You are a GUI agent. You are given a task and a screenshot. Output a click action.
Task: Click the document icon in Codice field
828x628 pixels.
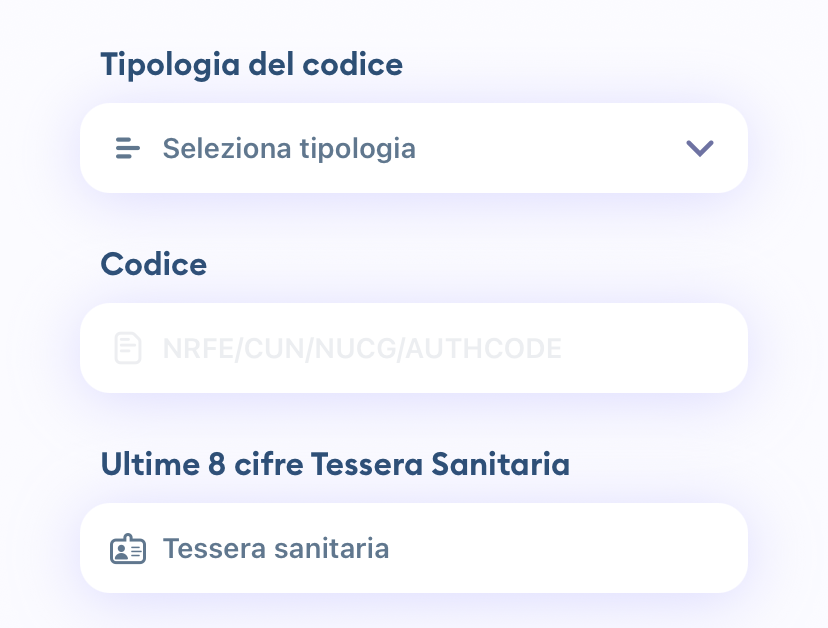tap(128, 348)
